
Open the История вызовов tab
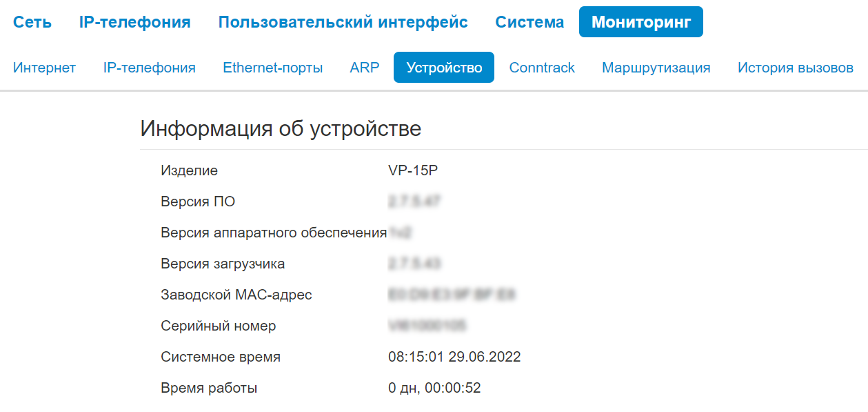(795, 68)
